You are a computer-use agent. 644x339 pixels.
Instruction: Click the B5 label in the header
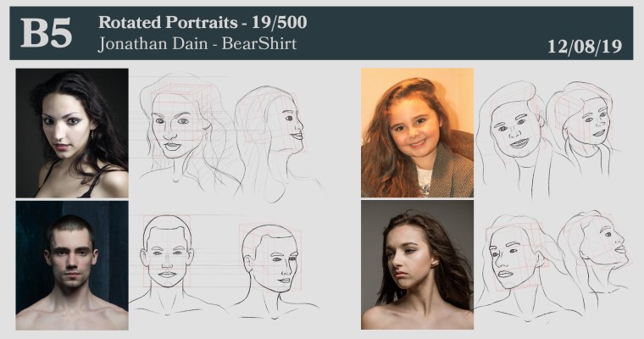(46, 32)
